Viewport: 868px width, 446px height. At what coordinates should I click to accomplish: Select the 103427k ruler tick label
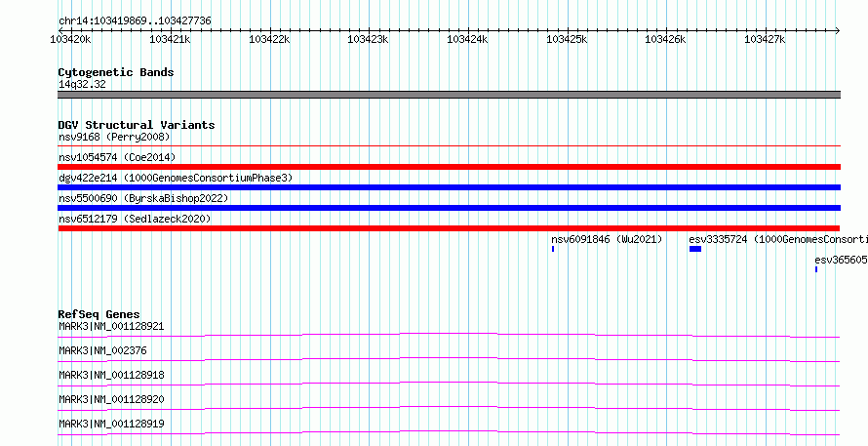tap(765, 39)
